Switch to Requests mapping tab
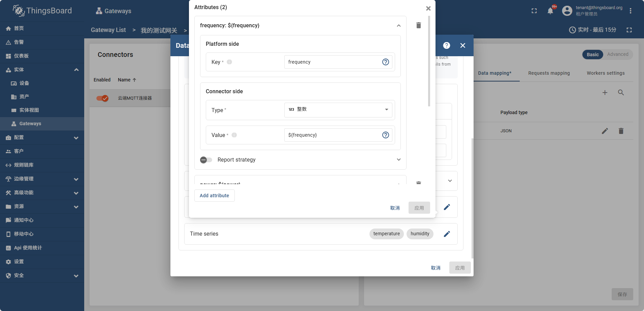Screen dimensions: 644x311 [x=549, y=73]
